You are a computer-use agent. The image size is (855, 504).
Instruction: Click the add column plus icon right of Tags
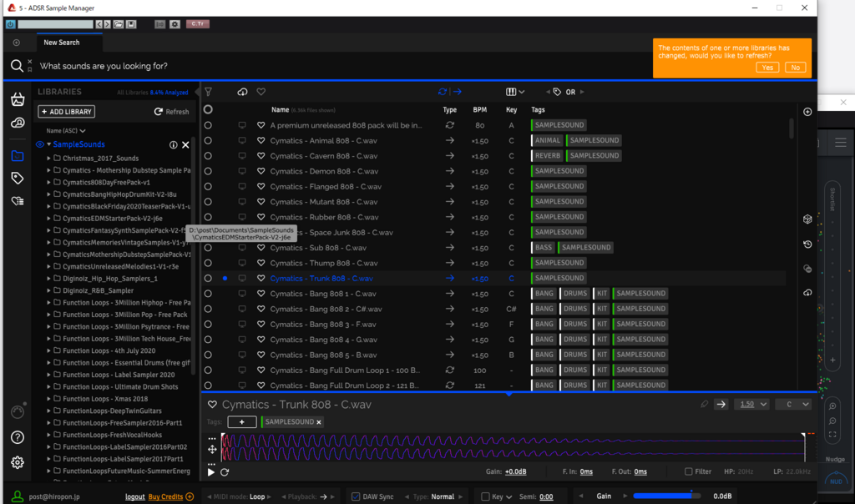click(x=807, y=112)
